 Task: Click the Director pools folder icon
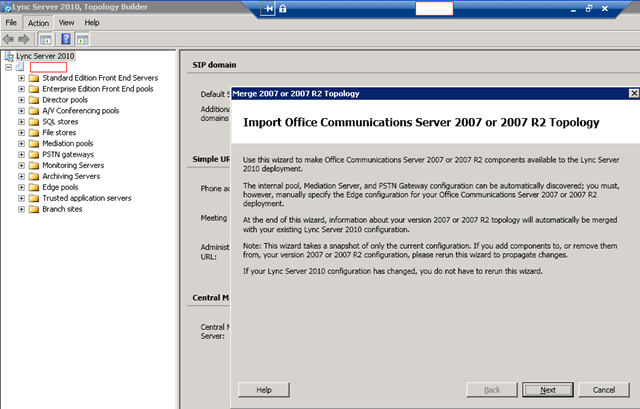34,100
